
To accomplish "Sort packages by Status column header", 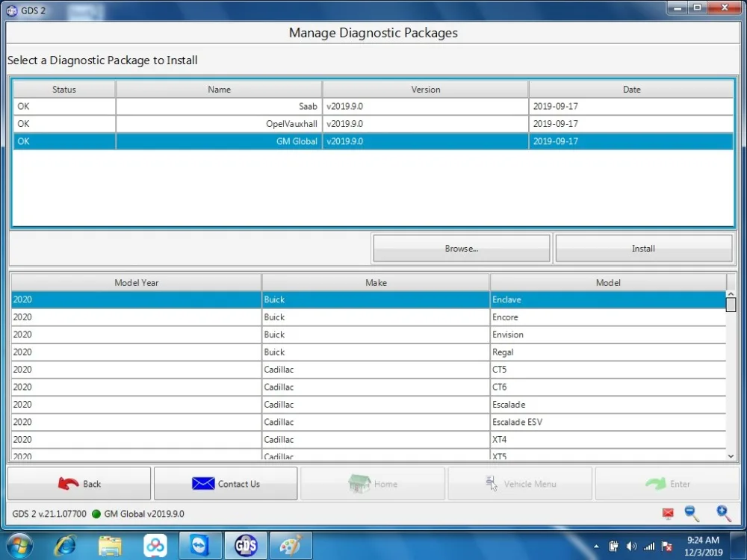I will click(64, 90).
